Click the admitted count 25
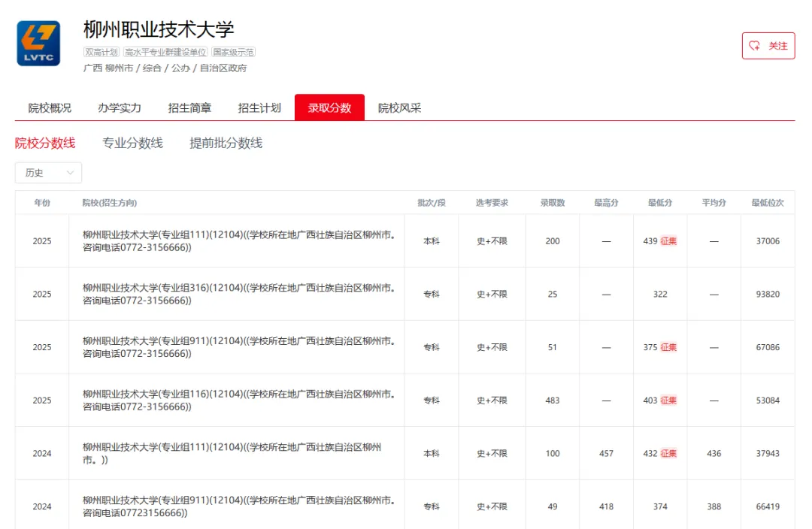The height and width of the screenshot is (529, 812). pyautogui.click(x=553, y=294)
